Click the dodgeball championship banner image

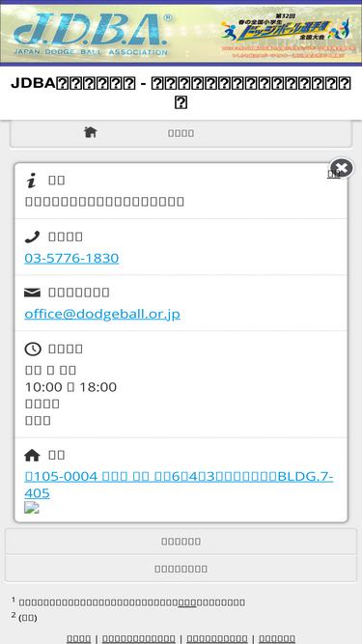[286, 35]
